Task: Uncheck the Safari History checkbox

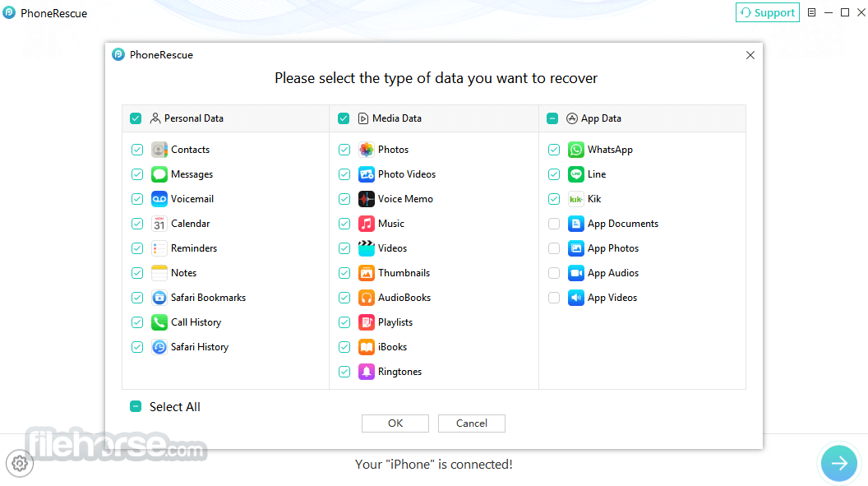Action: coord(137,347)
